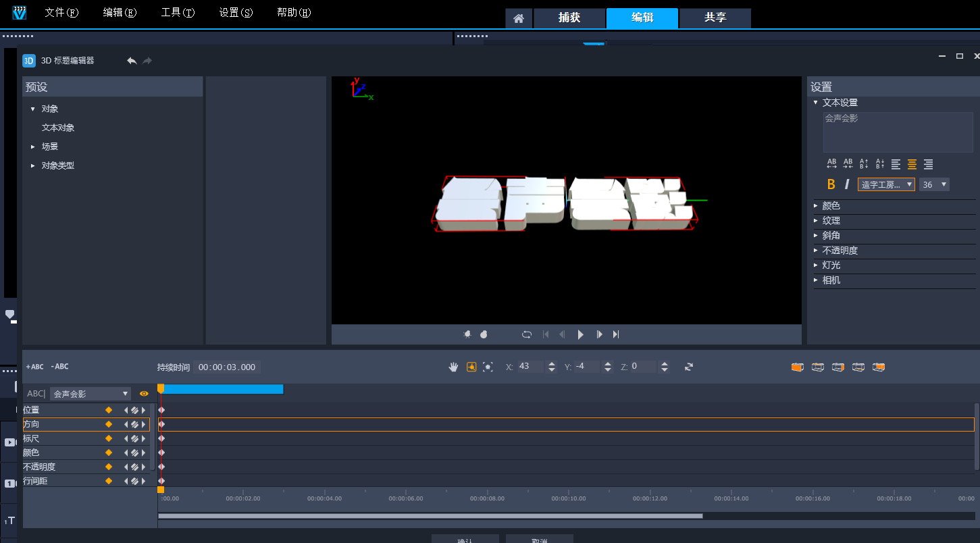
Task: Toggle keyframe diamond on 位置 row
Action: 108,410
